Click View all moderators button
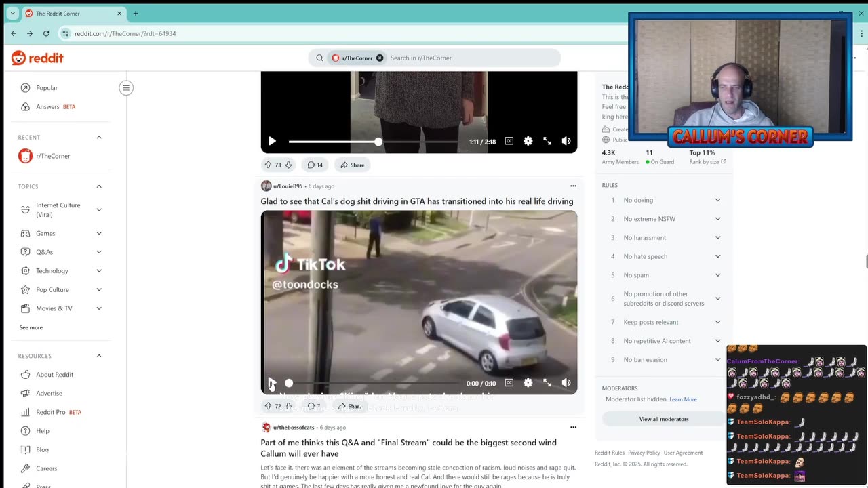868x488 pixels. 664,419
